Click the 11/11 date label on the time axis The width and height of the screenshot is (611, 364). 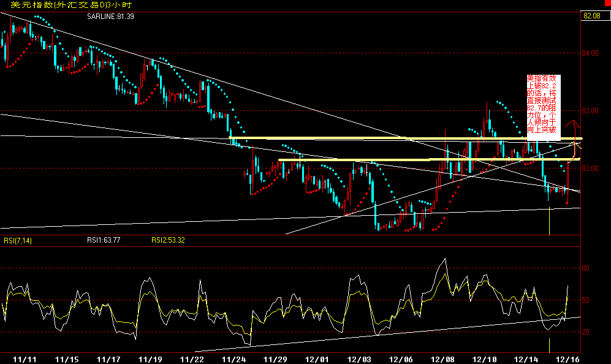[25, 359]
